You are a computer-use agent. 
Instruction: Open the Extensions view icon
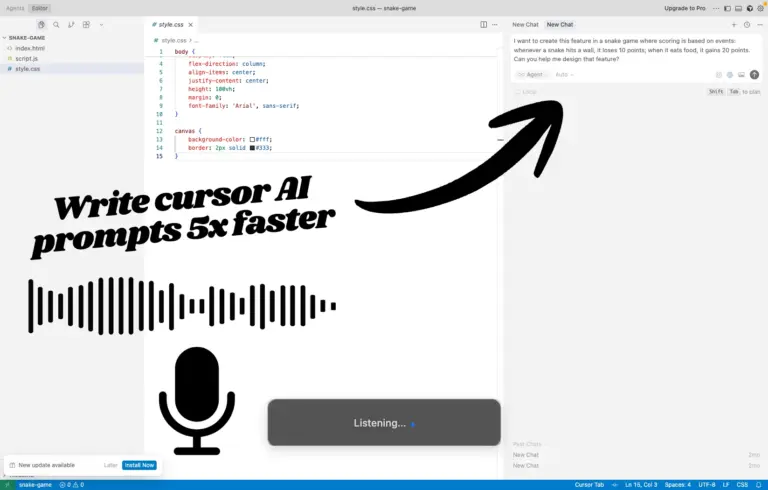86,24
